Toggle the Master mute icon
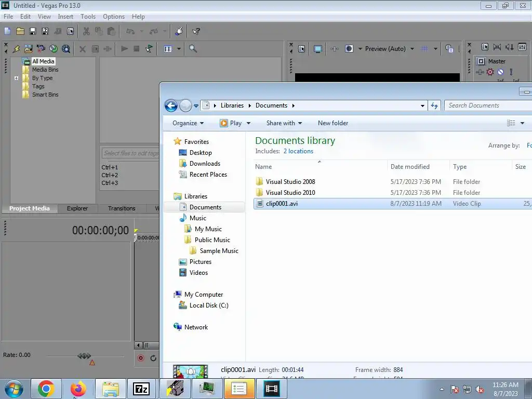The height and width of the screenshot is (399, 532). pos(500,72)
